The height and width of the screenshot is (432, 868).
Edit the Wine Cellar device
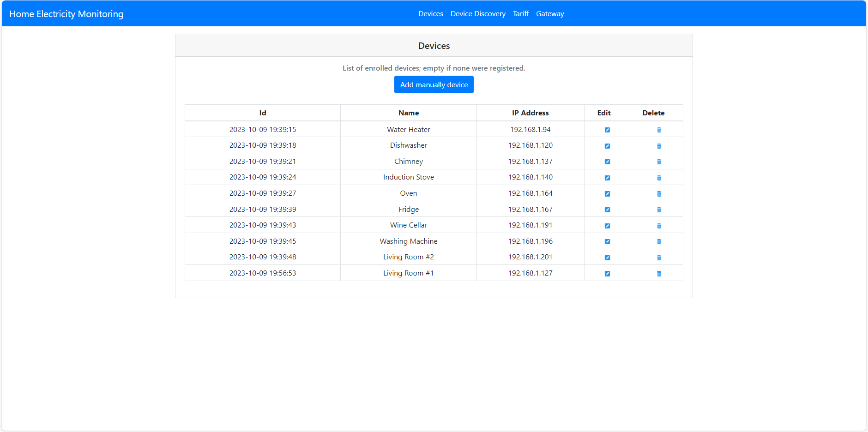click(x=607, y=225)
